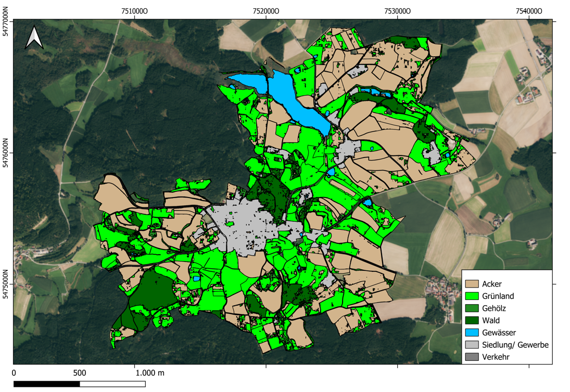Click the 751000O easting label
Viewport: 570px width, 392px height.
tap(134, 11)
